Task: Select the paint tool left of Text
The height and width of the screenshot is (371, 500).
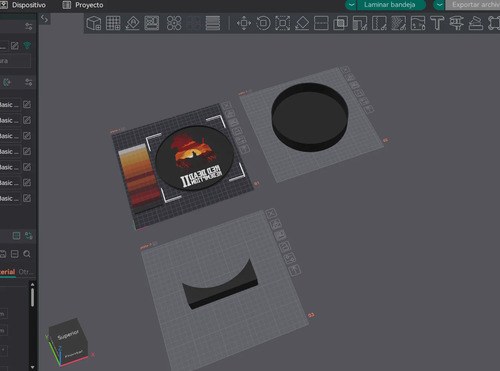Action: point(418,23)
